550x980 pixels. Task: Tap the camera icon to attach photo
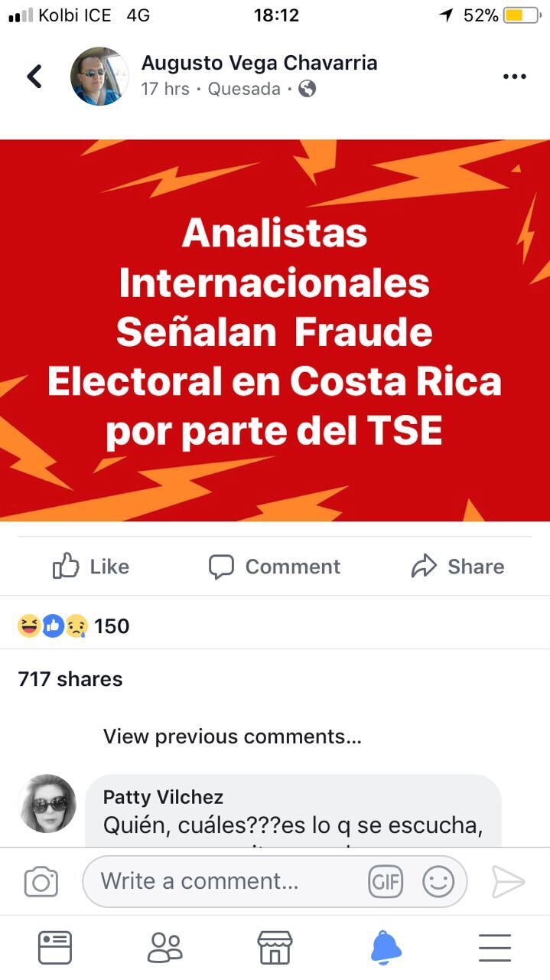pyautogui.click(x=41, y=881)
